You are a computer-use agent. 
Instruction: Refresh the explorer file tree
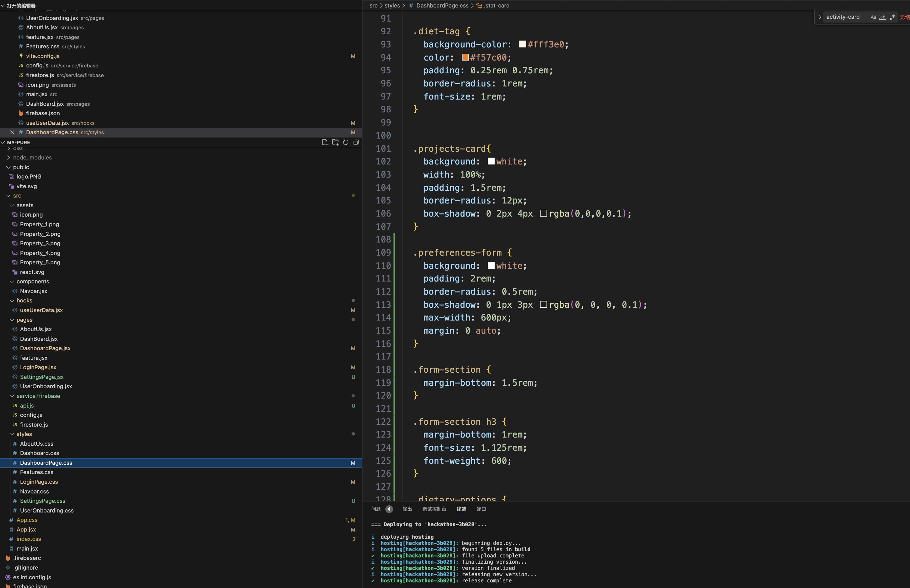346,142
